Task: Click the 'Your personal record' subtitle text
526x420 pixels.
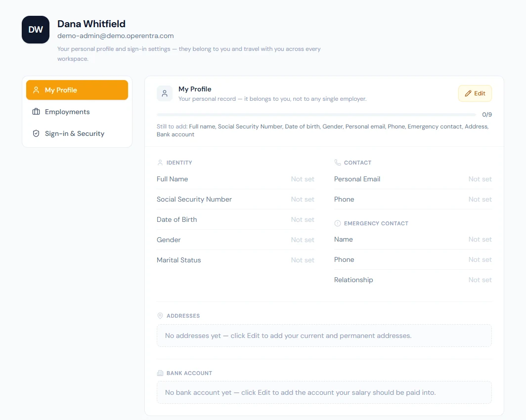Action: [272, 99]
